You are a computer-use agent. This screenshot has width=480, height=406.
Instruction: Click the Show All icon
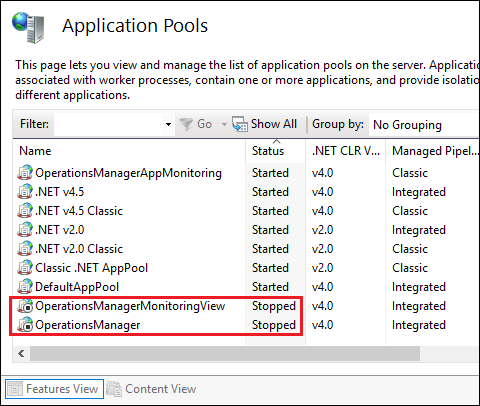click(240, 124)
